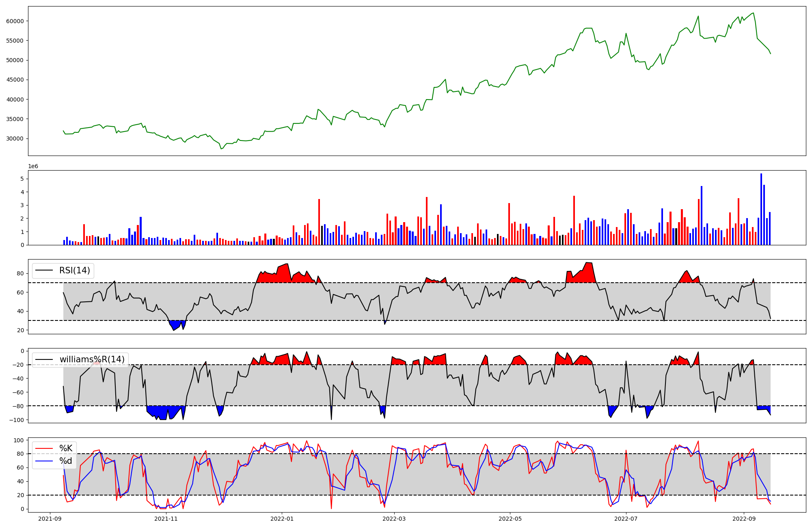Click the 80 tick on RSI axis
The height and width of the screenshot is (528, 812).
click(x=20, y=274)
